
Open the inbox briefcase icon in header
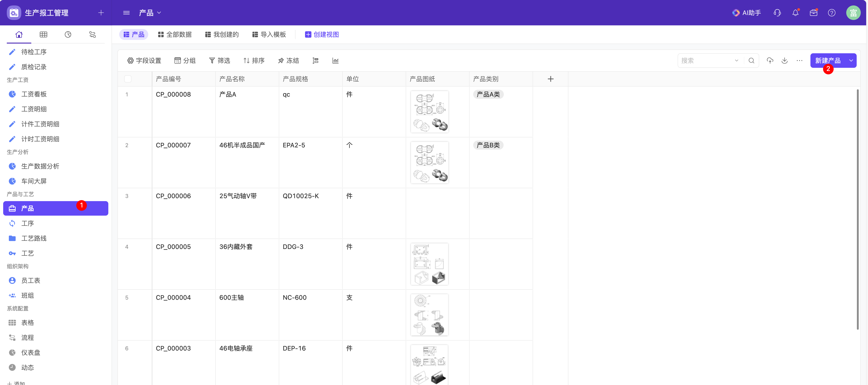pos(813,13)
